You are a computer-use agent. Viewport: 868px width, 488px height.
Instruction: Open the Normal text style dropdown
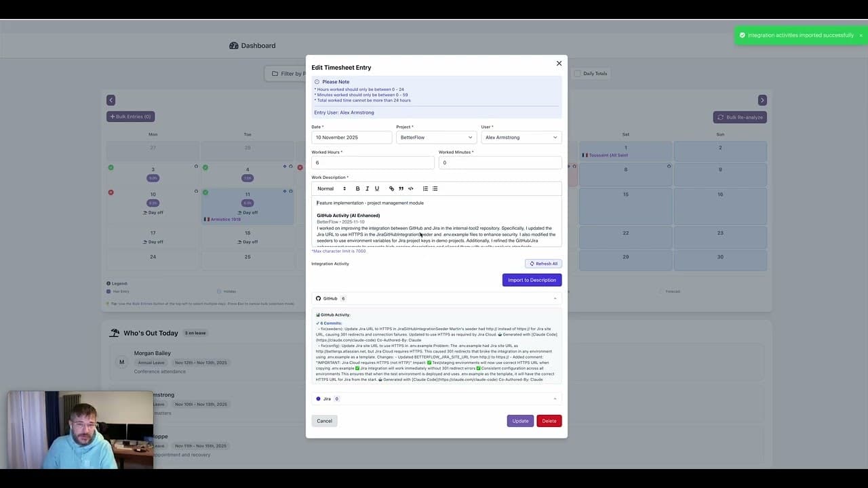click(332, 188)
